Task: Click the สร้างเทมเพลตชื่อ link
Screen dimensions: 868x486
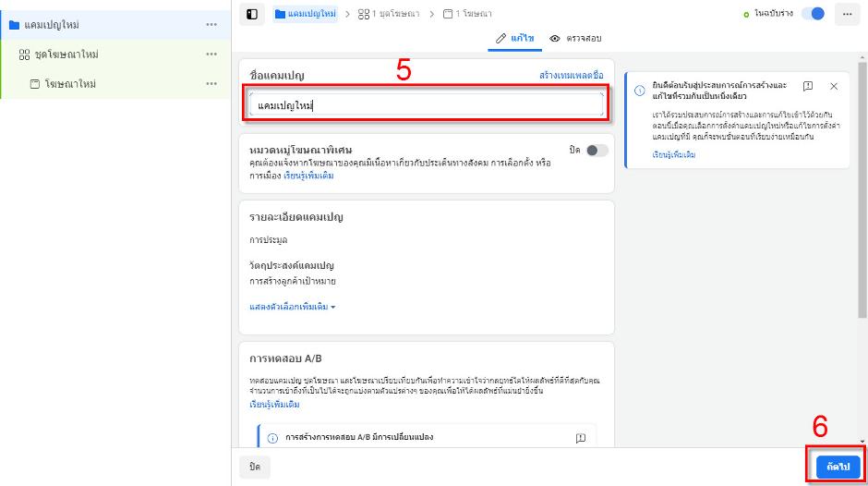Action: (x=570, y=75)
